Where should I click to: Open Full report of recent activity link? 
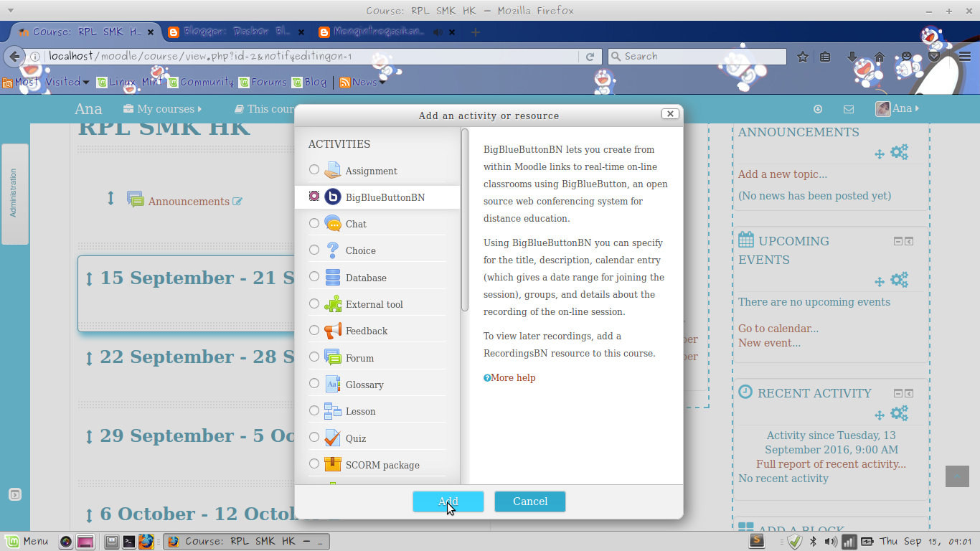tap(831, 464)
